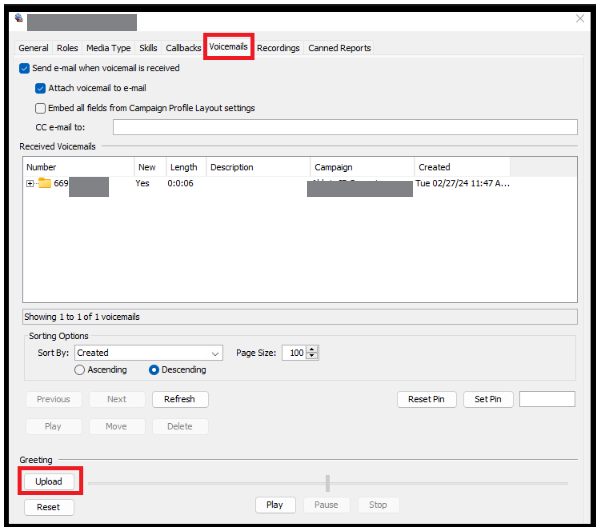Click the pin input field beside Set Pin

[x=547, y=399]
